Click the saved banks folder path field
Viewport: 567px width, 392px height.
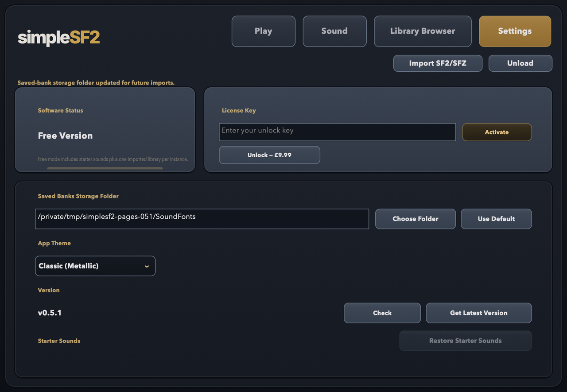pos(202,219)
